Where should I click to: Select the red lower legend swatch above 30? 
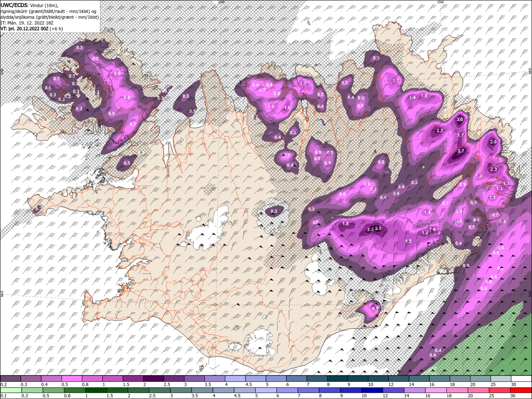coord(521,390)
